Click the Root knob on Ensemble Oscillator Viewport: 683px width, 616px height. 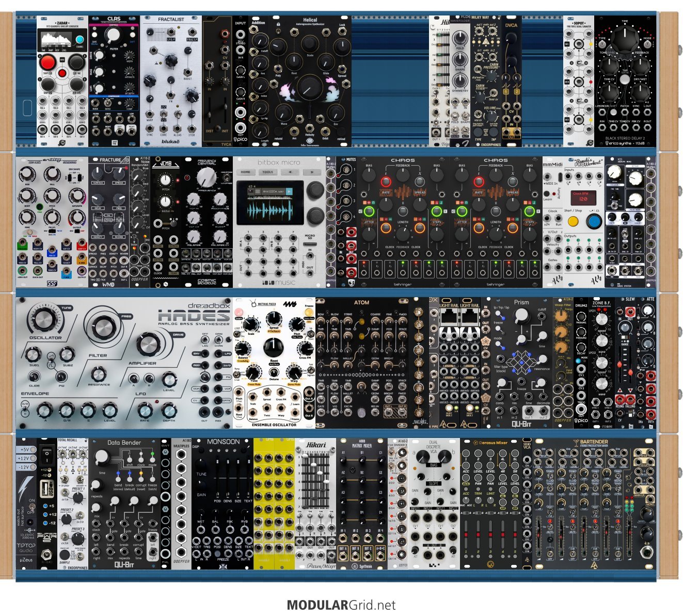point(274,347)
